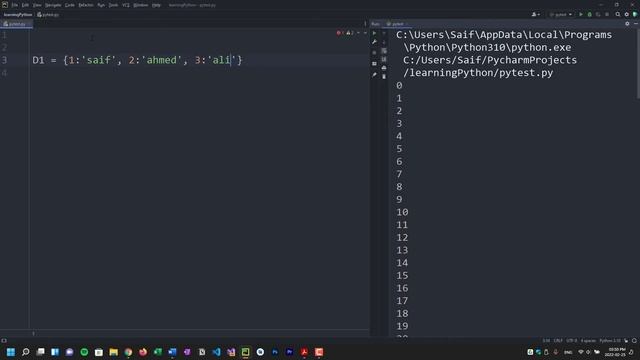Click the red error indicator in the editor

tap(340, 33)
